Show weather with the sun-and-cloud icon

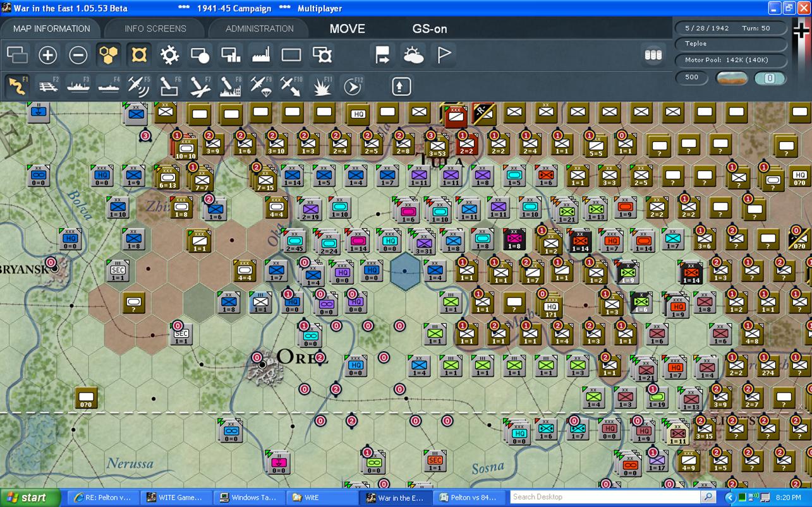[x=413, y=55]
